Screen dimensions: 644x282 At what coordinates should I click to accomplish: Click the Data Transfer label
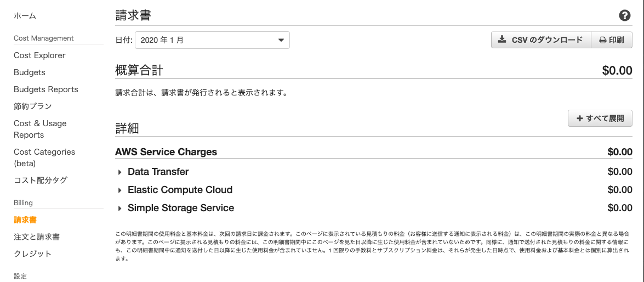(x=158, y=172)
